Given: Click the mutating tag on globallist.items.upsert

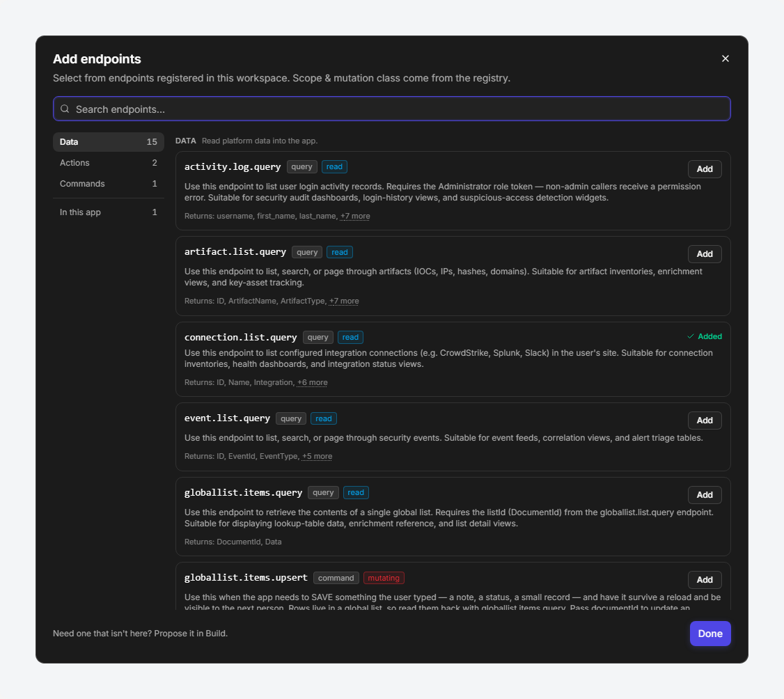Looking at the screenshot, I should pyautogui.click(x=384, y=579).
